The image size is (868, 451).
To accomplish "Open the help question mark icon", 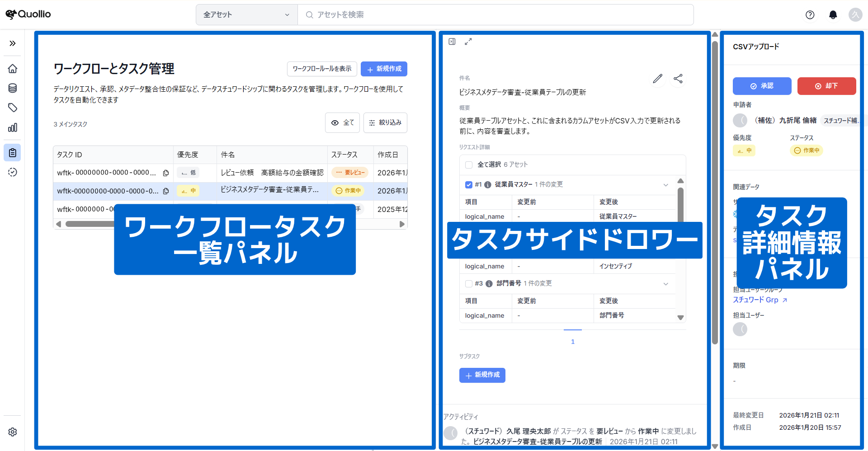I will [x=810, y=15].
